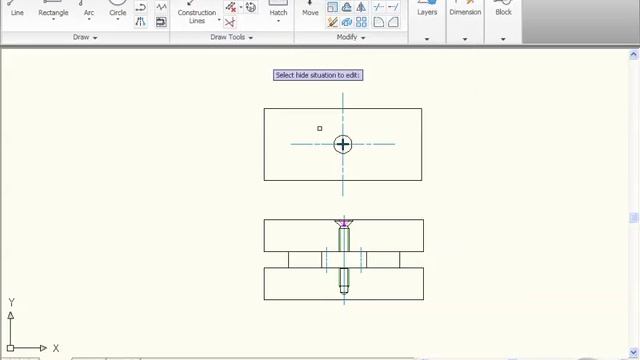The height and width of the screenshot is (360, 640).
Task: Click the Array four-squares icon
Action: click(x=361, y=22)
